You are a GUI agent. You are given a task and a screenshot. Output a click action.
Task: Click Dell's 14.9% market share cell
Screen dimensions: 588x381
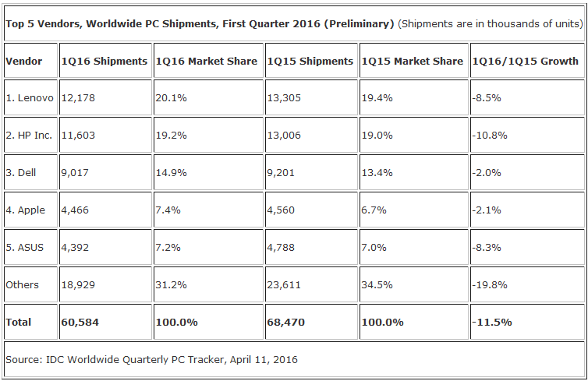point(172,172)
